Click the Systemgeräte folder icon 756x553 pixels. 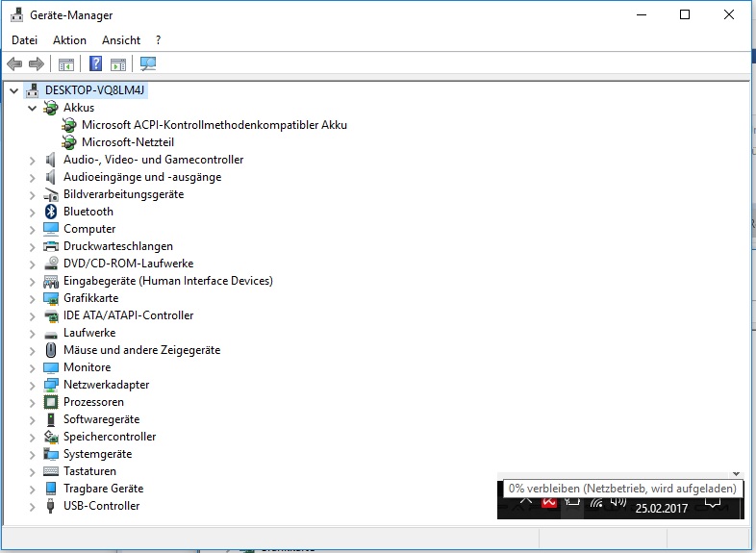51,454
